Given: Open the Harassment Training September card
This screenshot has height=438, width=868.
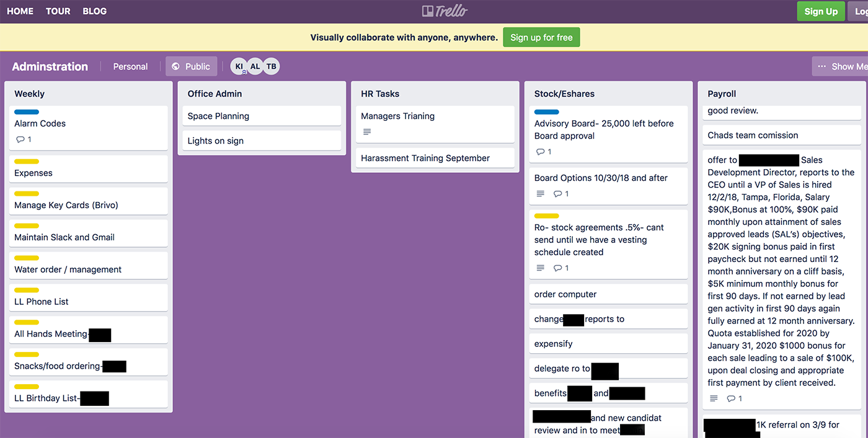Looking at the screenshot, I should (435, 158).
